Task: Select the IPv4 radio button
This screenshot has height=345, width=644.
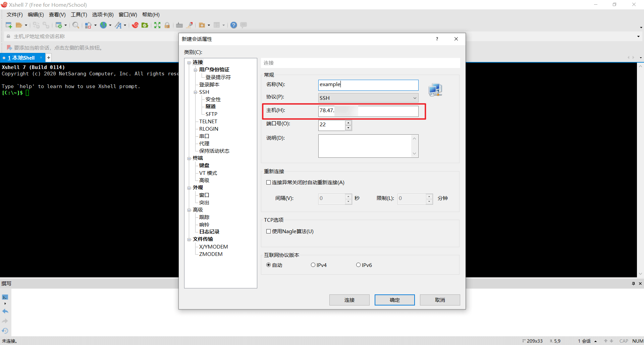Action: pyautogui.click(x=313, y=265)
